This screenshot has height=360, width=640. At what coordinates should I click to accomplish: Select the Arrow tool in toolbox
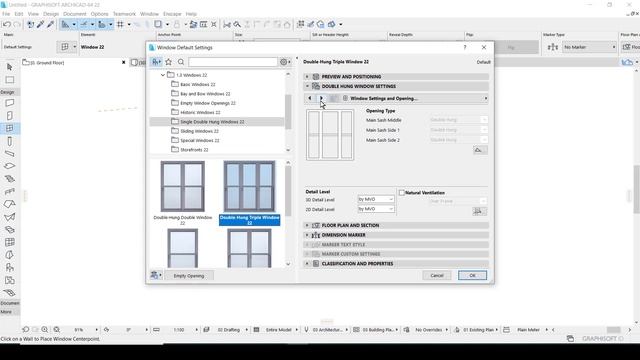[x=10, y=67]
